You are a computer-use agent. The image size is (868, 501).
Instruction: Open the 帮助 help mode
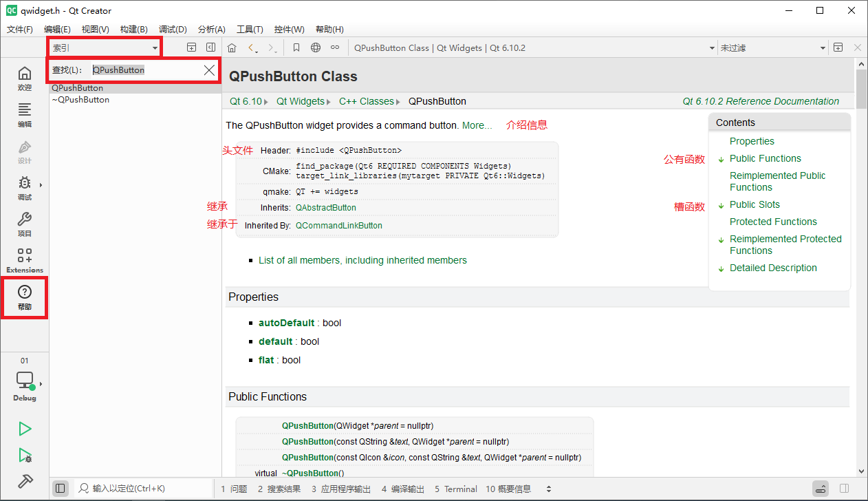(x=25, y=298)
